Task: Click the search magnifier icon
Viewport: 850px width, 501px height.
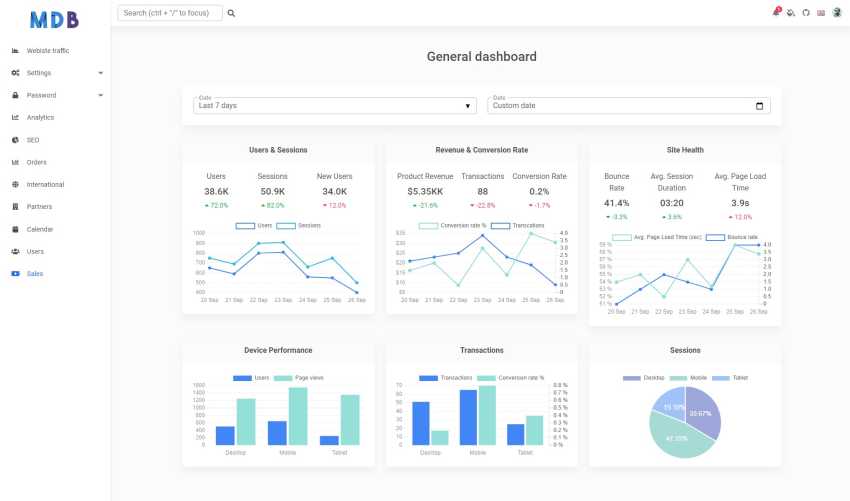Action: tap(231, 13)
